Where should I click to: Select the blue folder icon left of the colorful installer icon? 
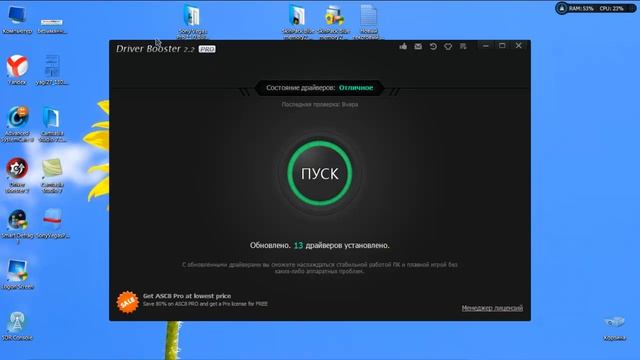298,21
